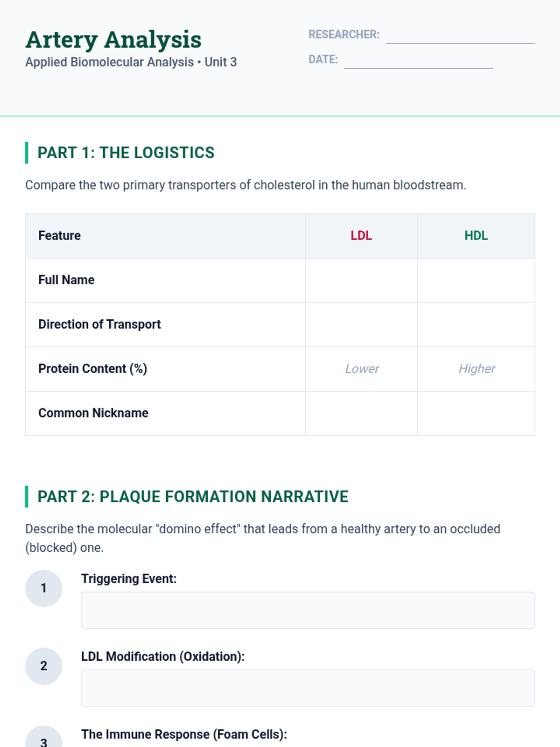Click the step 2 number circle
560x747 pixels.
(44, 666)
